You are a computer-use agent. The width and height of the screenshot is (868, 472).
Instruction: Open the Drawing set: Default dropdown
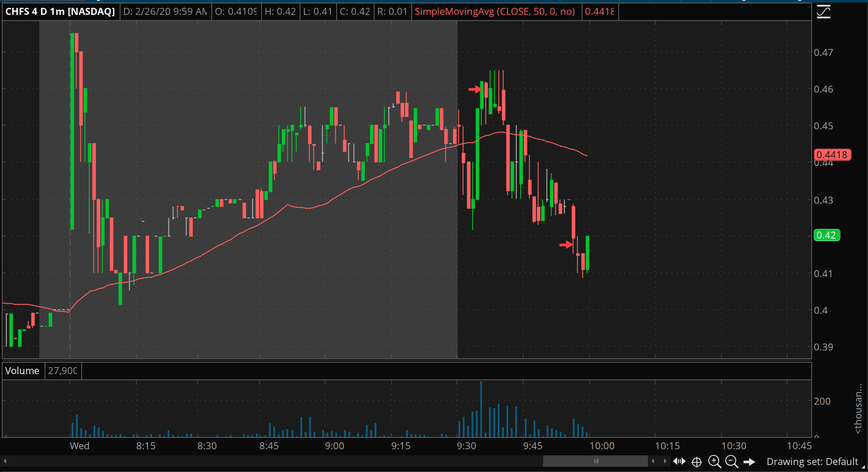tap(812, 462)
